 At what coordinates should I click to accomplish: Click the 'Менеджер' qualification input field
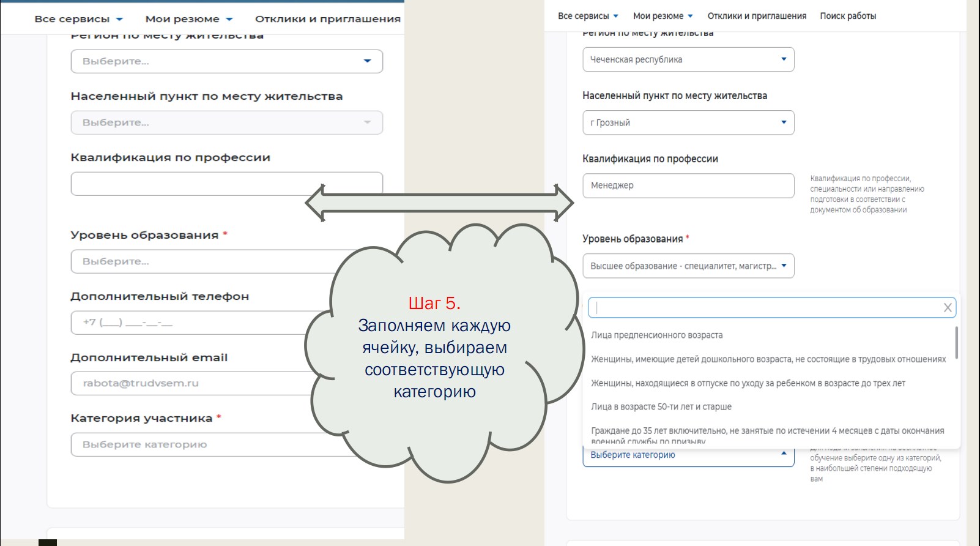pos(688,185)
